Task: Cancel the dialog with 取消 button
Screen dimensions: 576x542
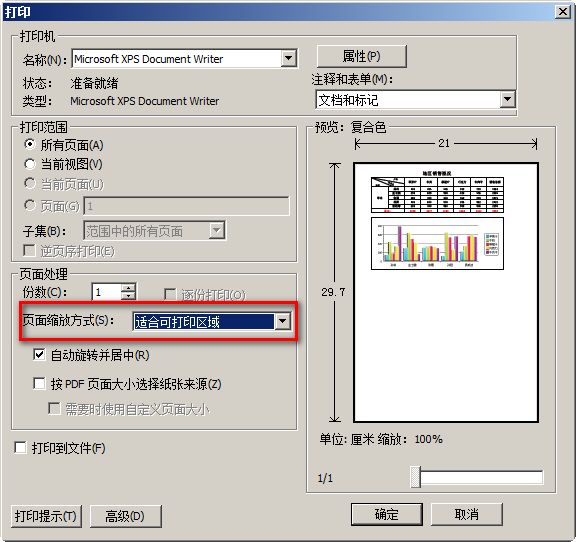Action: coord(467,514)
